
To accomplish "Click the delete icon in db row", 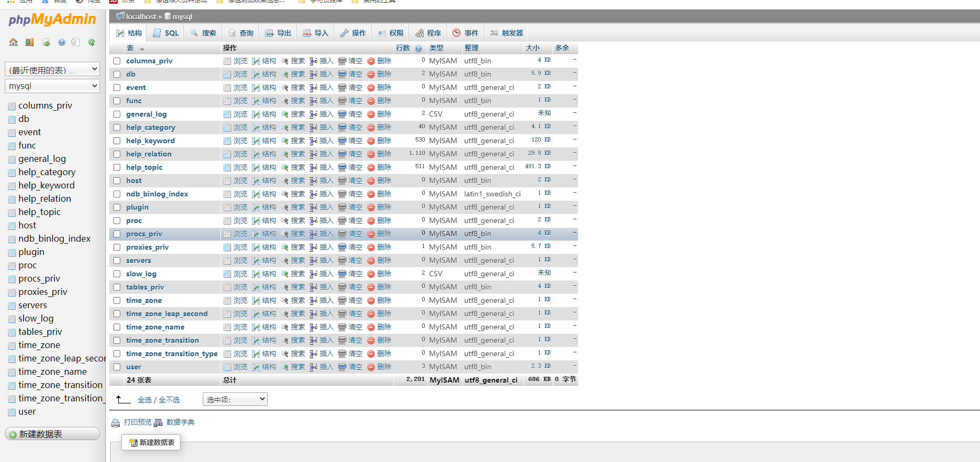I will click(371, 75).
